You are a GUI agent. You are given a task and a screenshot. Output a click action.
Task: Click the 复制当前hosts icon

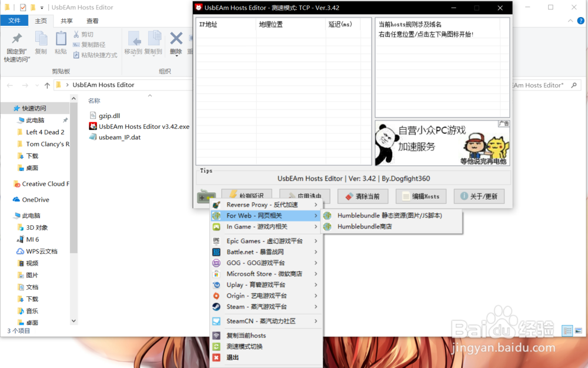(216, 336)
